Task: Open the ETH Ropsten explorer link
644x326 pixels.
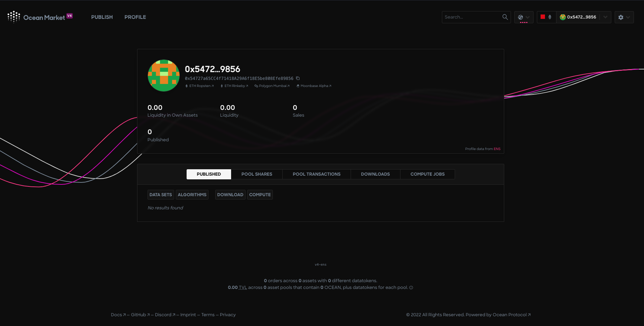Action: 199,86
